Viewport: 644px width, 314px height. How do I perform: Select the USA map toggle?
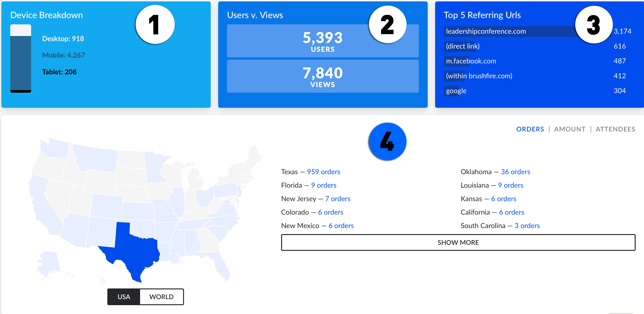tap(124, 297)
